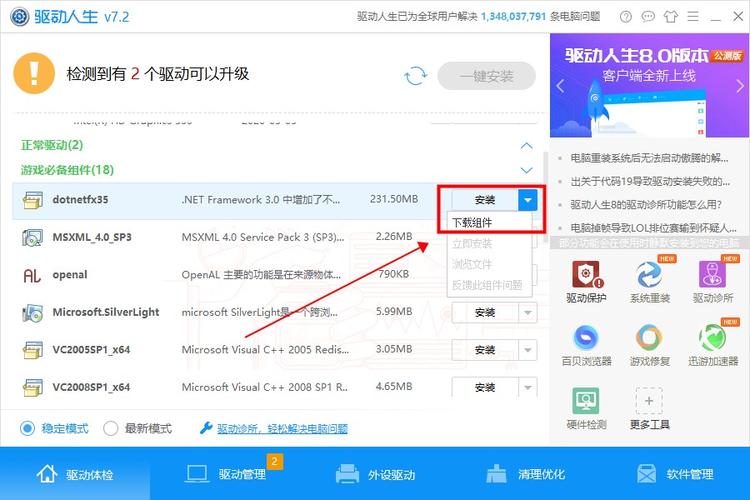Screen dimensions: 750x500
Task: Click the openal AL icon
Action: (32, 275)
